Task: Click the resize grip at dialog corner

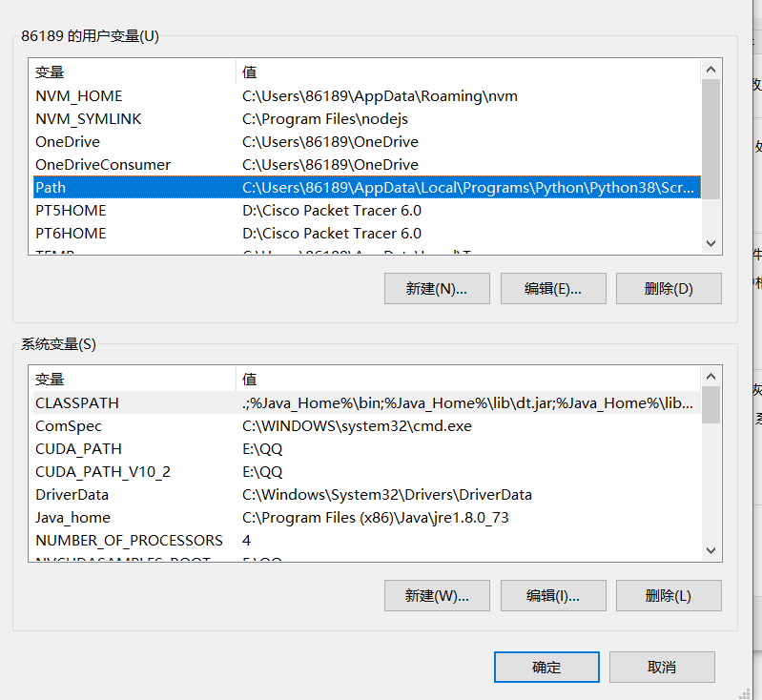Action: click(745, 693)
